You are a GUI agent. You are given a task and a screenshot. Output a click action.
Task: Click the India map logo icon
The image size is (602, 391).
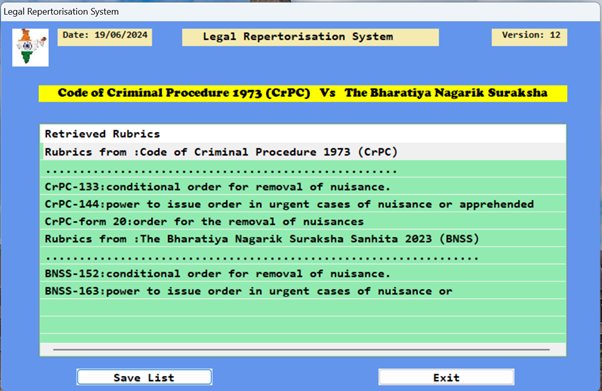click(x=30, y=47)
